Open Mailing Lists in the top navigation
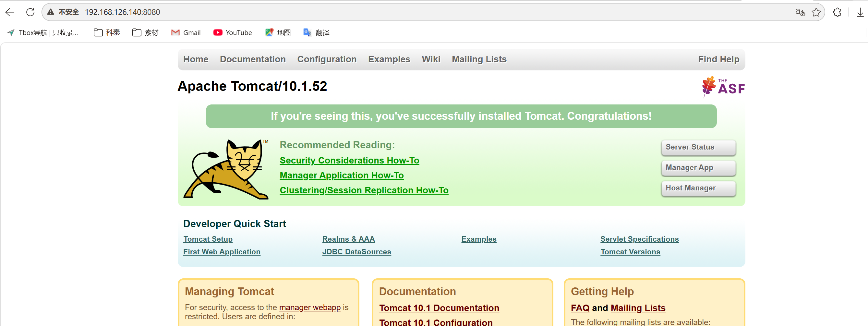This screenshot has height=326, width=868. (479, 59)
